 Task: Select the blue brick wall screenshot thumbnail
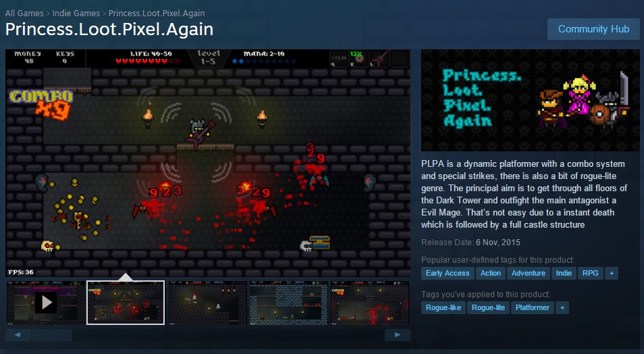point(288,303)
